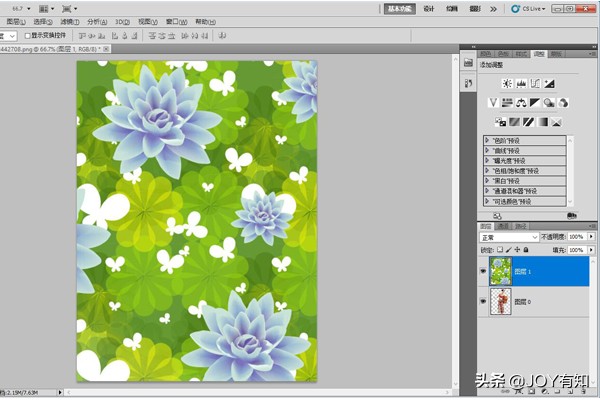Screen dimensions: 600x400
Task: Open the History collapsed panel icon
Action: pyautogui.click(x=468, y=83)
